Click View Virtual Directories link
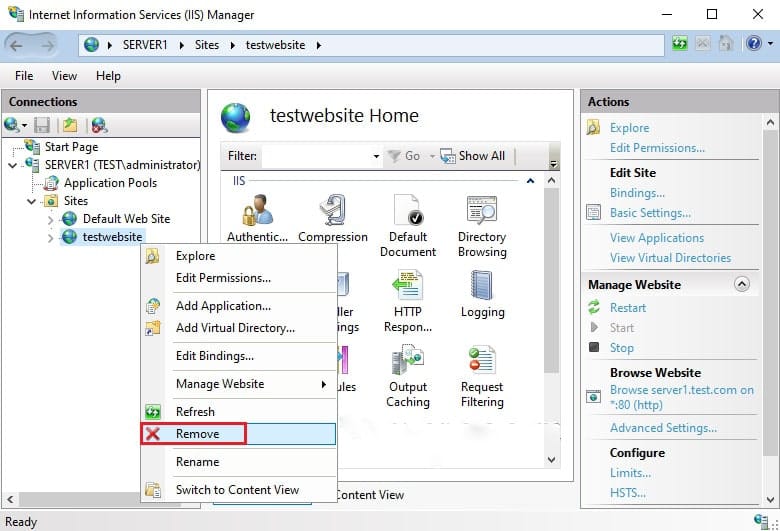780x531 pixels. coord(670,257)
